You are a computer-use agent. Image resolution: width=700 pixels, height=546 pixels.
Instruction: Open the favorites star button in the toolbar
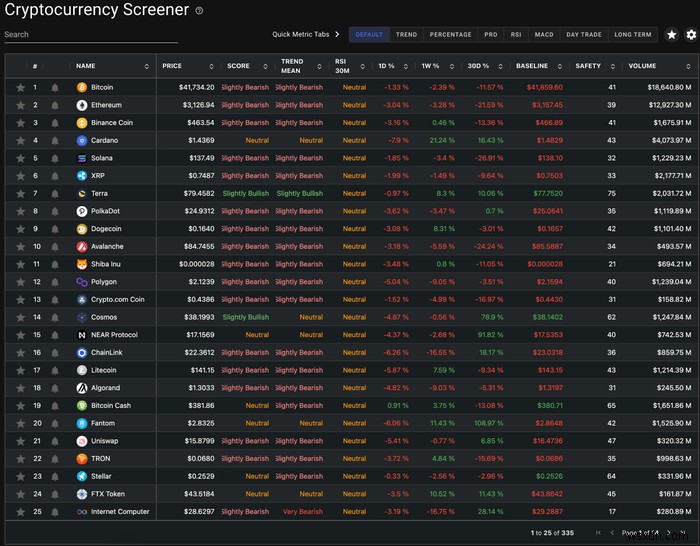[671, 34]
